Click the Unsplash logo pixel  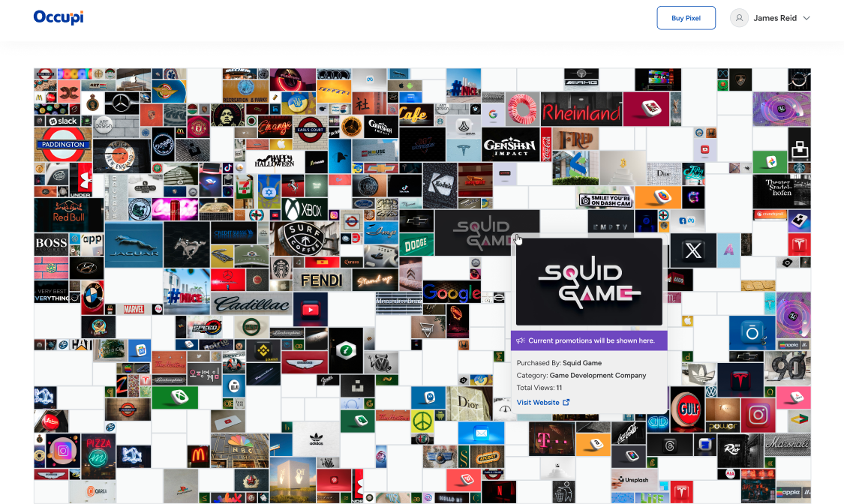[635, 478]
